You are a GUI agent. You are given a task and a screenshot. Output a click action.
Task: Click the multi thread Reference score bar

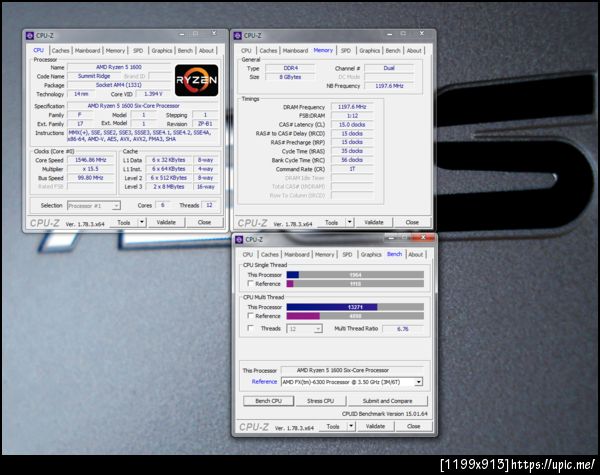point(355,316)
